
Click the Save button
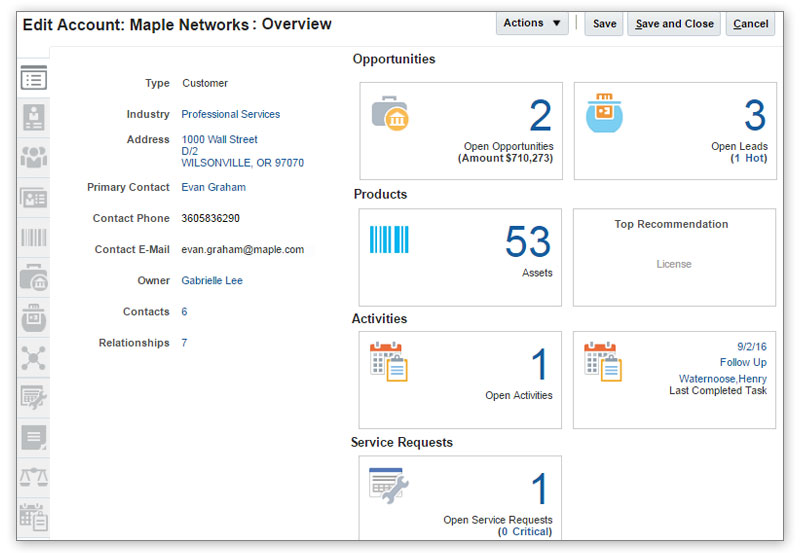(604, 24)
